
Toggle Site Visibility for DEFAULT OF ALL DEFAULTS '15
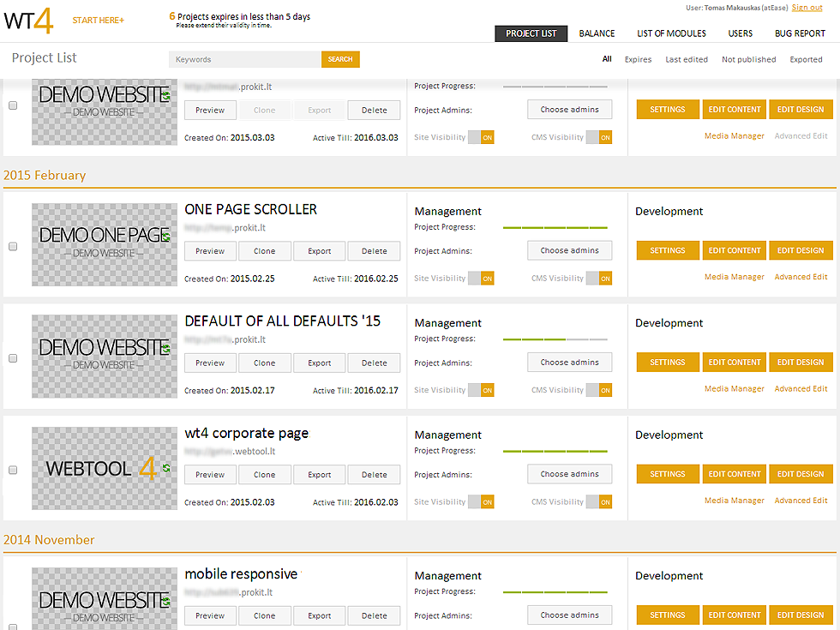point(481,390)
